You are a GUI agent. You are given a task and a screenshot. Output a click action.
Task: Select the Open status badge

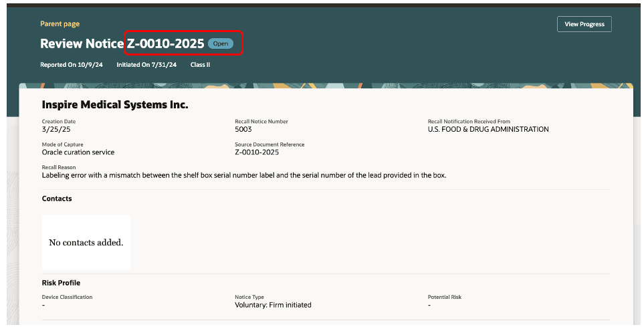click(221, 43)
